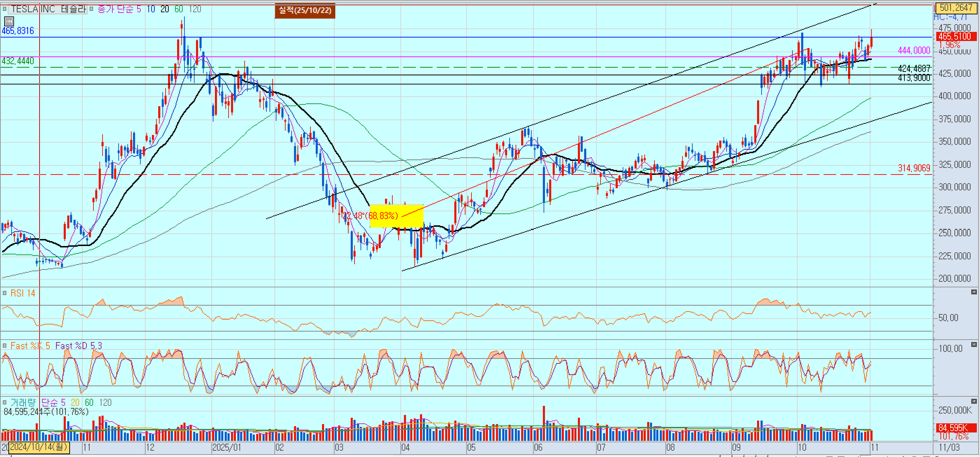Close the 거래량 volume panel
The width and height of the screenshot is (980, 457).
coord(974,401)
